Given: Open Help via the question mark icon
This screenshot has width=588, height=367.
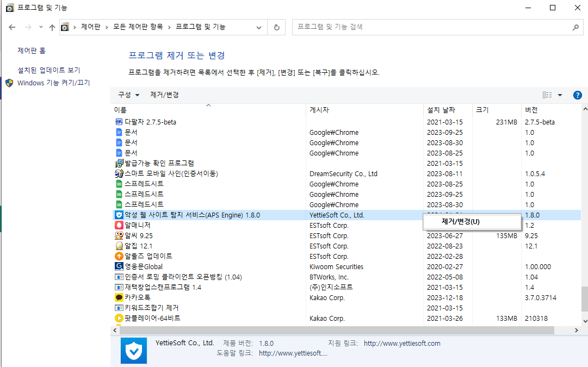Looking at the screenshot, I should (577, 95).
